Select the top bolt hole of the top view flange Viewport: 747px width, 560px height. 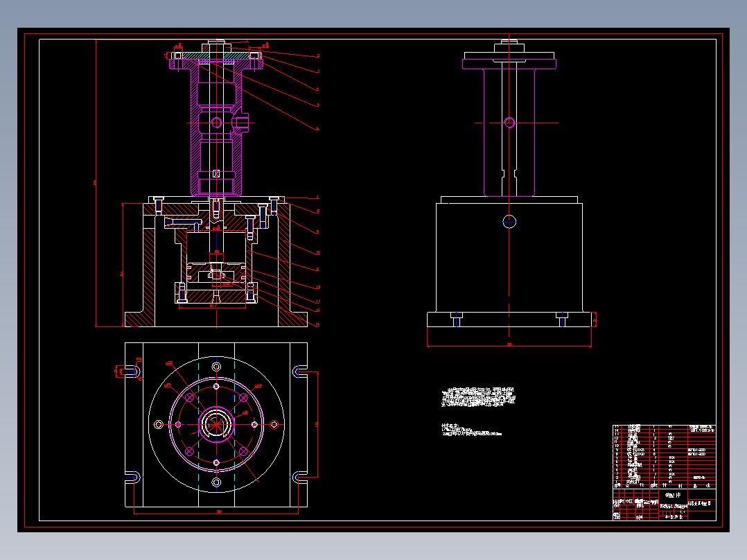coord(216,367)
